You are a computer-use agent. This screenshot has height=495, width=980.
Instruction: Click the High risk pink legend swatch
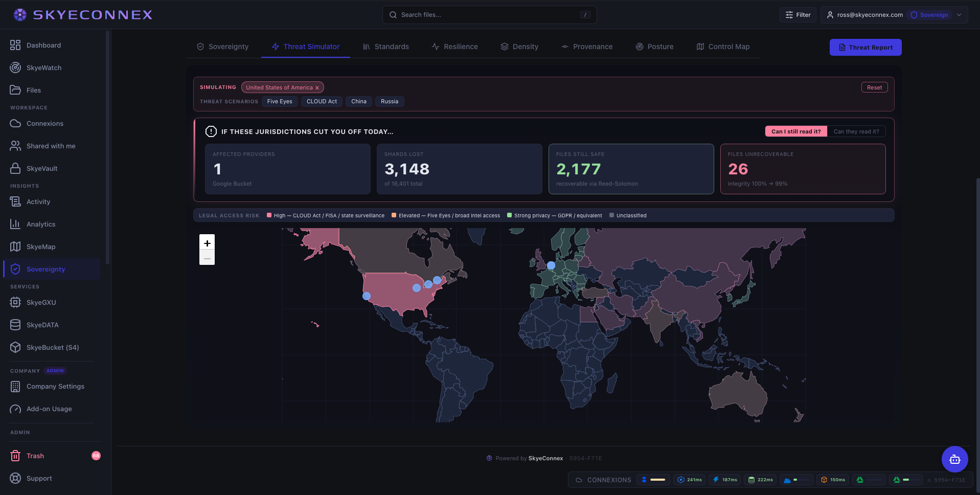pyautogui.click(x=269, y=215)
